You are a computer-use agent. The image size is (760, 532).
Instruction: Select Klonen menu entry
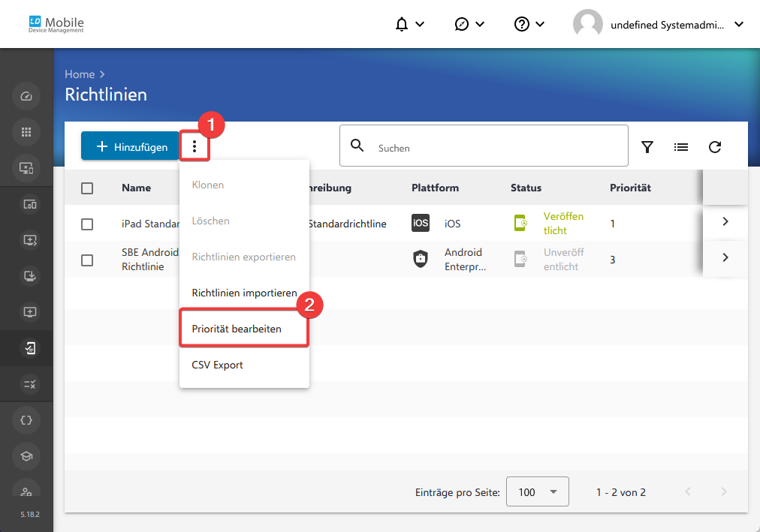click(x=244, y=185)
